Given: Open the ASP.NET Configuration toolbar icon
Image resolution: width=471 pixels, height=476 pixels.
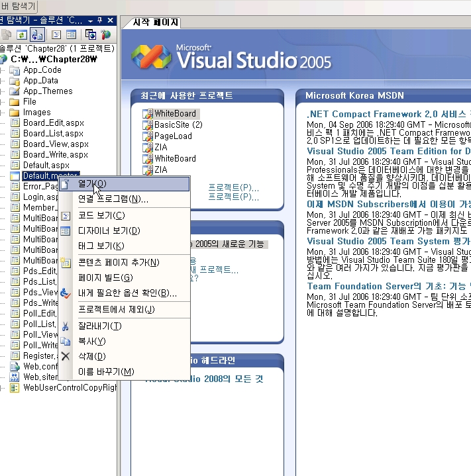Looking at the screenshot, I should coord(105,34).
